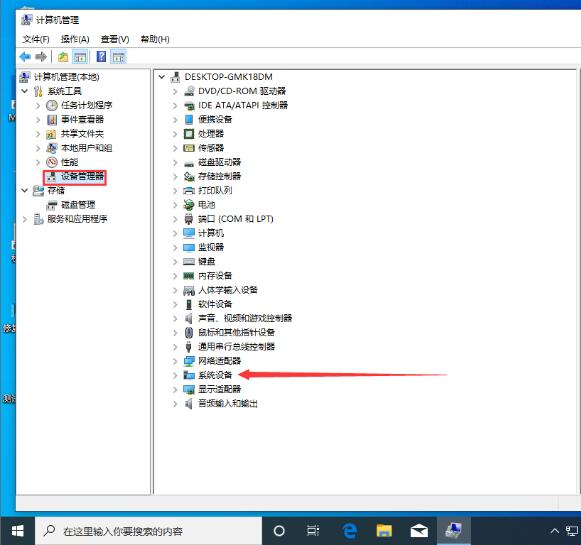The width and height of the screenshot is (581, 545).
Task: Click the Windows Start button
Action: (17, 531)
